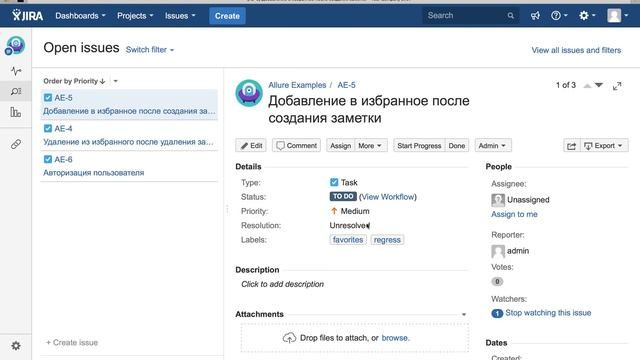Click the votes count badge

(x=497, y=281)
